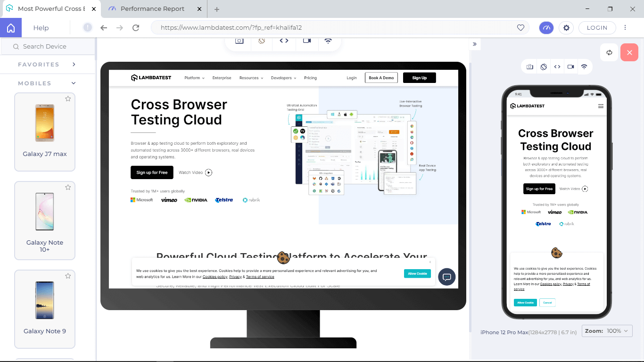
Task: Navigate back with the back arrow
Action: click(104, 28)
